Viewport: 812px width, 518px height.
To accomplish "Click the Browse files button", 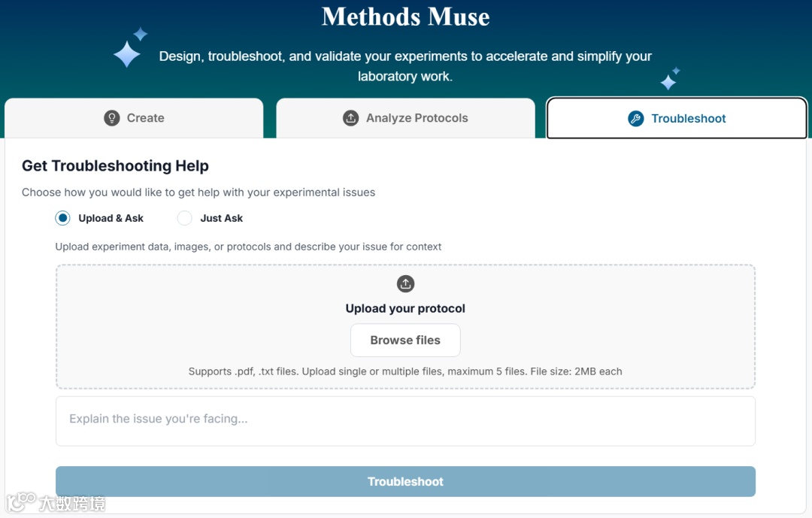I will 405,341.
